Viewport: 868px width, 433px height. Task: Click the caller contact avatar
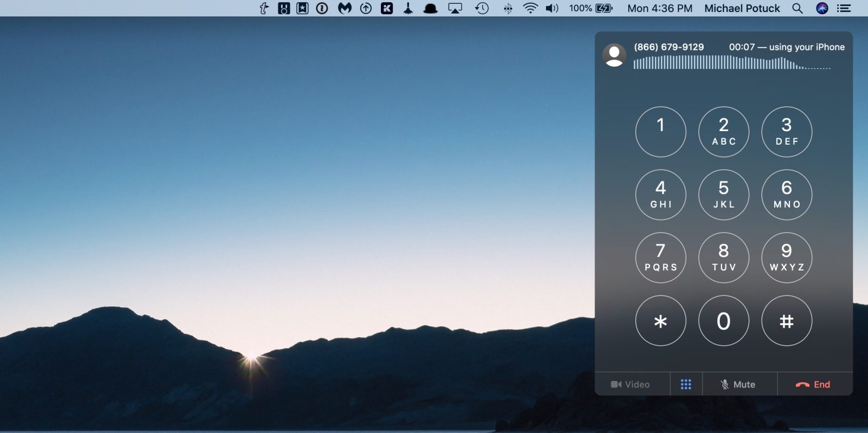point(614,55)
